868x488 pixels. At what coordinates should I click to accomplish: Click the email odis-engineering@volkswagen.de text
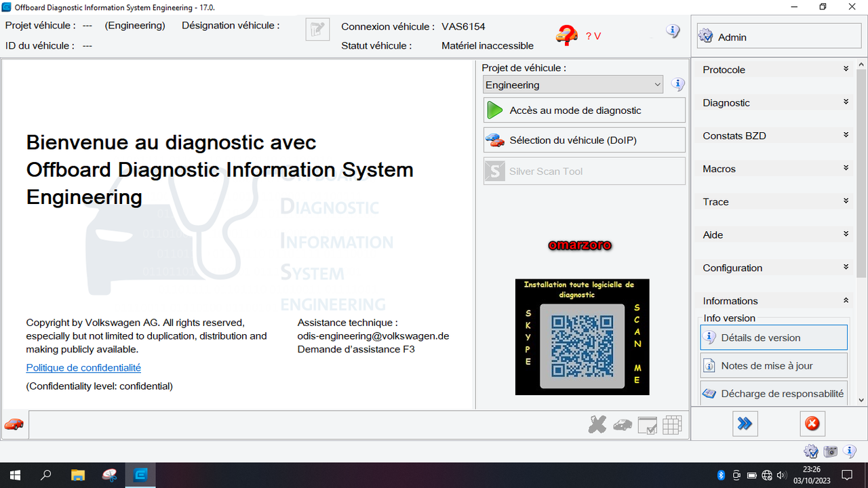pos(373,335)
